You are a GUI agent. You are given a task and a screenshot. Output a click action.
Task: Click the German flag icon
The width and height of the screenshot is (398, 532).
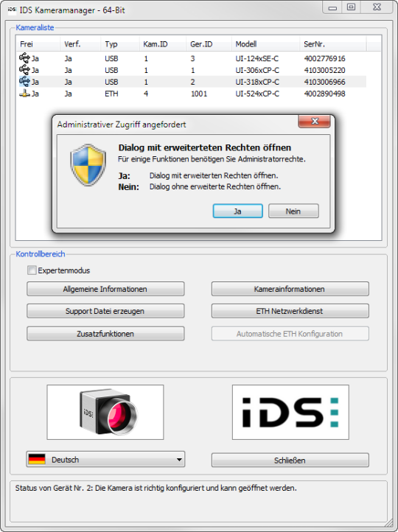37,459
